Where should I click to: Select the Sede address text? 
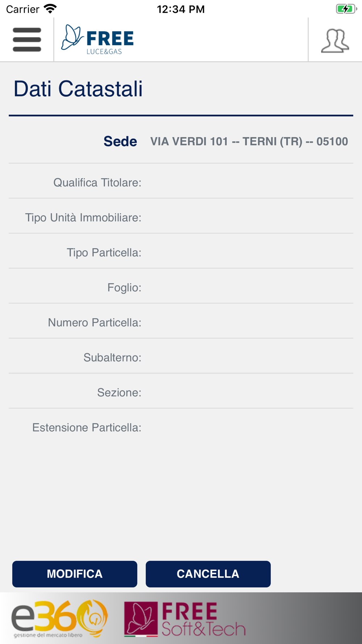point(249,141)
